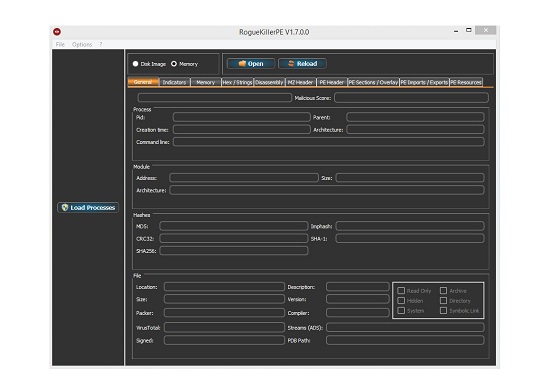Click the Packer field

coord(224,313)
